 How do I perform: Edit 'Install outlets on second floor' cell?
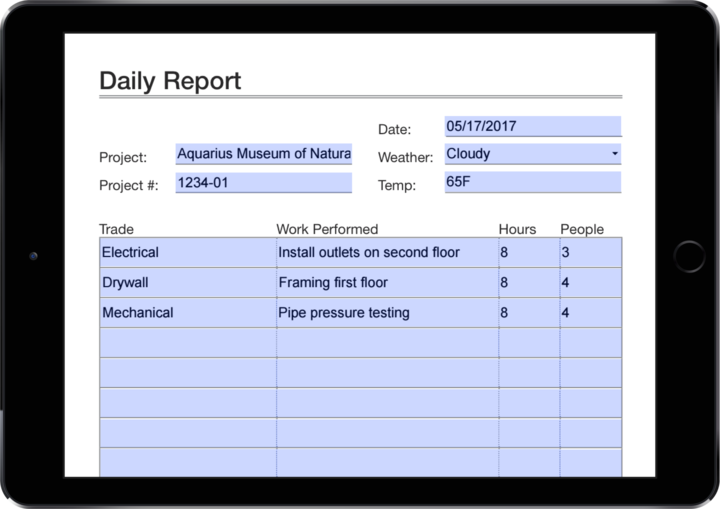pyautogui.click(x=387, y=253)
